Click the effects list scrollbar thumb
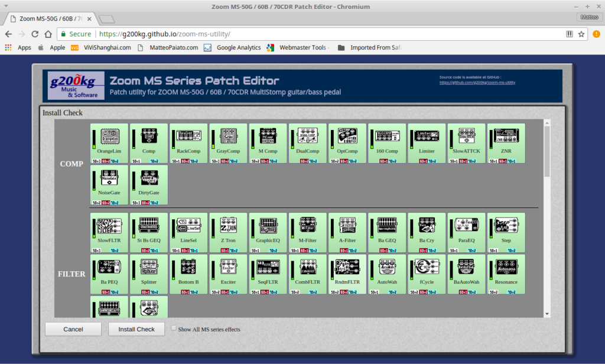 (547, 151)
